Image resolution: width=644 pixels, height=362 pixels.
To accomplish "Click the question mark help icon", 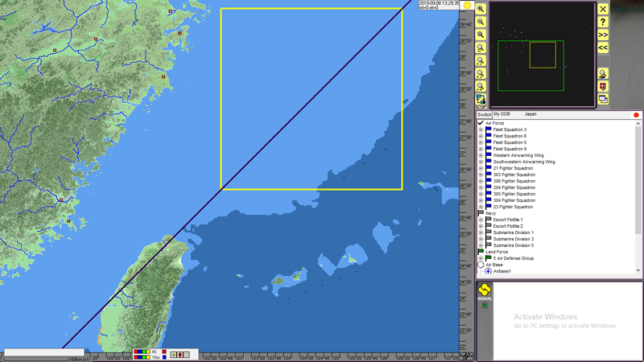I will pos(603,23).
